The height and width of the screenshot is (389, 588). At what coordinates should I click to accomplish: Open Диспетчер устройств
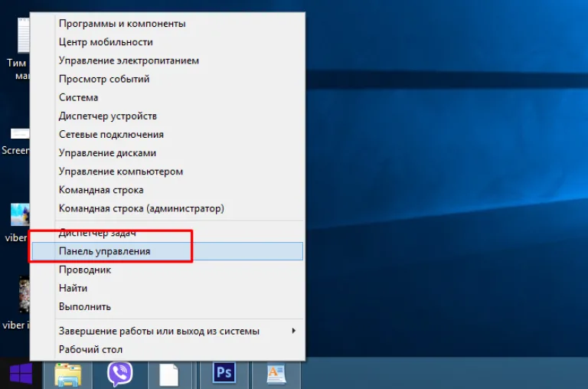click(167, 116)
